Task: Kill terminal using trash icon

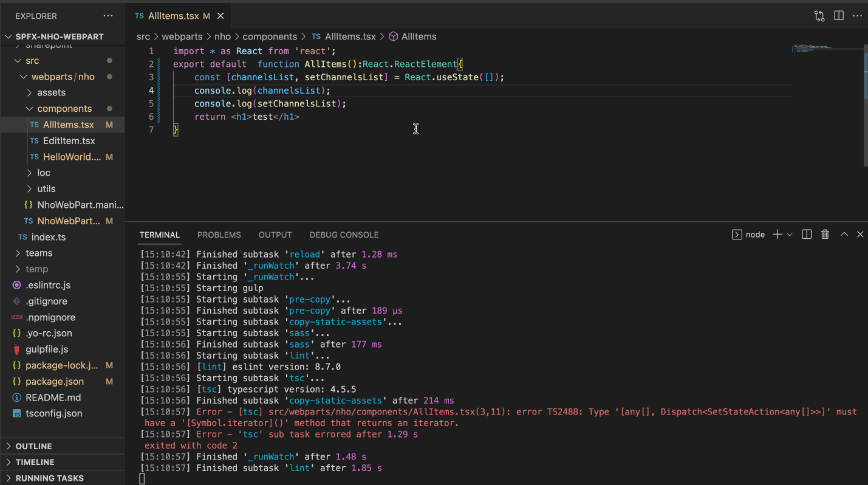Action: point(825,235)
